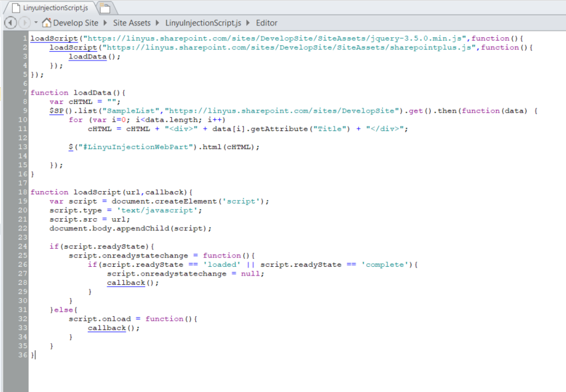Place cursor after closing brace on line 36
The image size is (566, 392).
[x=36, y=355]
